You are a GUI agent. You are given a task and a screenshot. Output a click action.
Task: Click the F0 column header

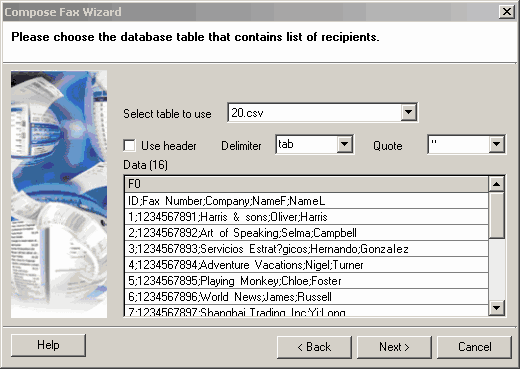click(x=306, y=184)
